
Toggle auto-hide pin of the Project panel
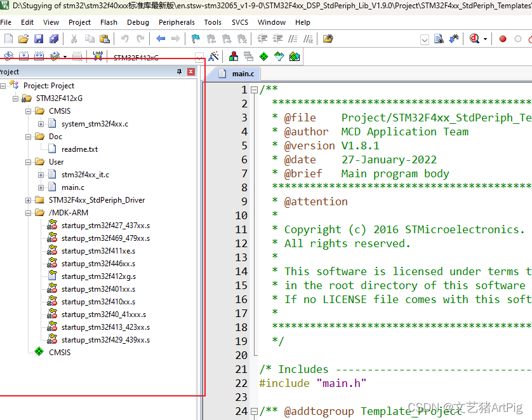click(x=180, y=72)
